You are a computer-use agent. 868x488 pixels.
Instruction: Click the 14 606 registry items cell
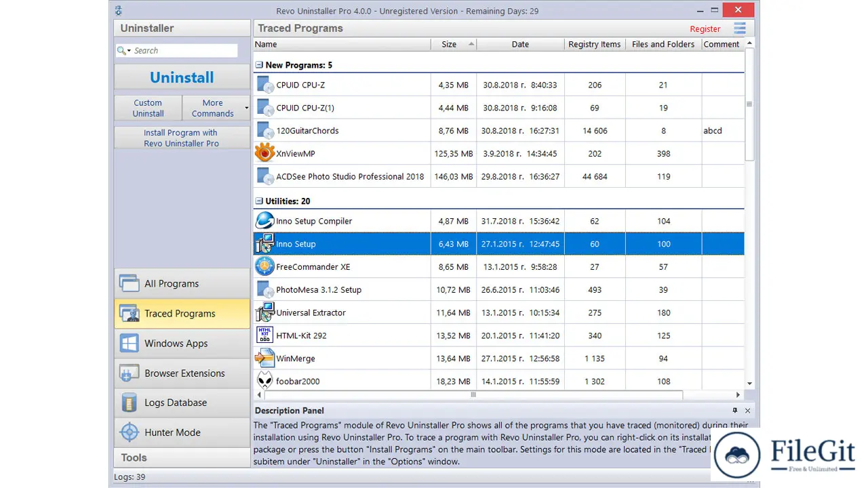tap(595, 131)
